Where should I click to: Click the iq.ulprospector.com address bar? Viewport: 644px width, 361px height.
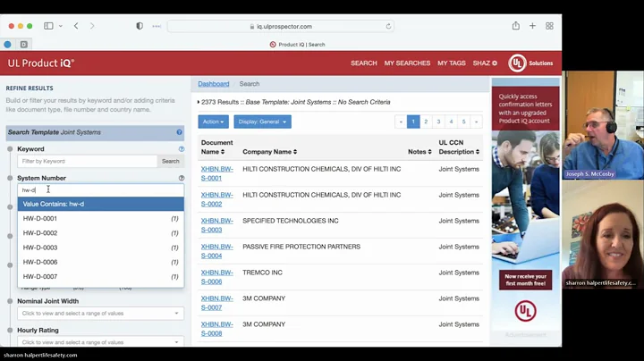pos(281,26)
